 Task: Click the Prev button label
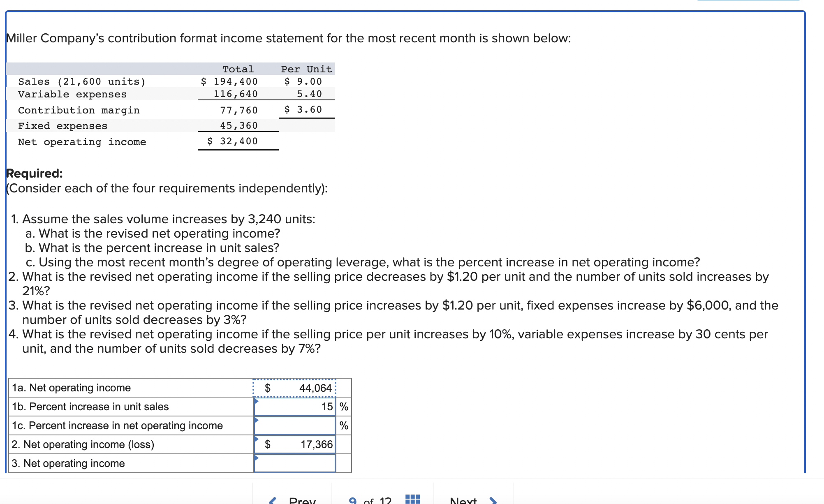(302, 500)
